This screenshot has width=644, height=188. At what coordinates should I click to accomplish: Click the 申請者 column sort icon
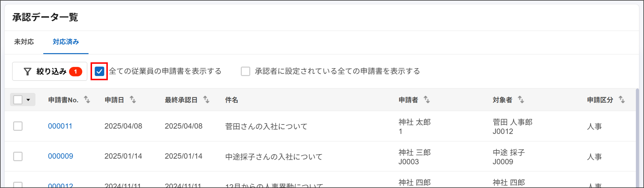[426, 100]
